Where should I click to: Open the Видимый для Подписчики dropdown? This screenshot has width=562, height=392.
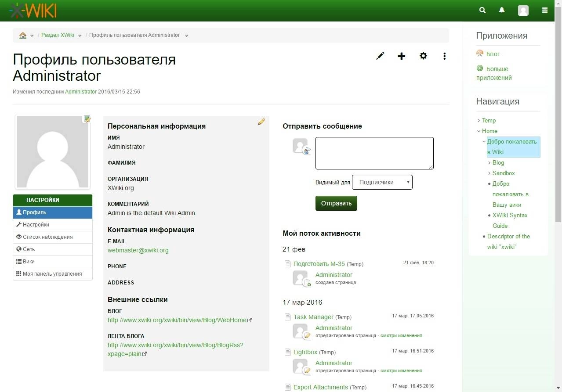[382, 182]
